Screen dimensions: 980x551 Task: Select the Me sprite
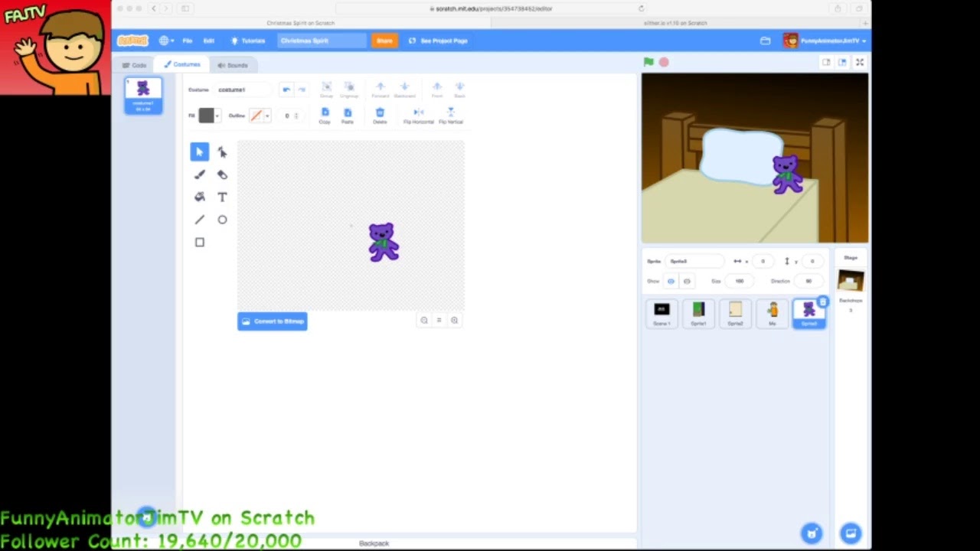(x=772, y=314)
